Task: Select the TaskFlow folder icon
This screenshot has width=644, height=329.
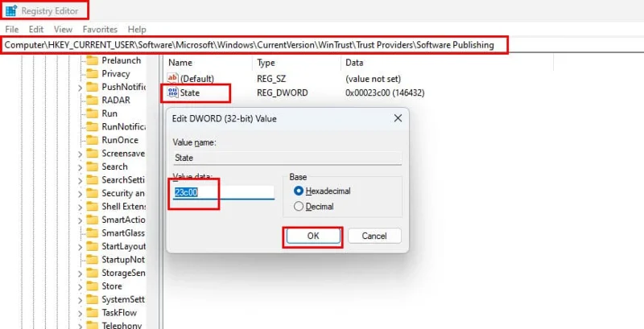Action: [93, 313]
